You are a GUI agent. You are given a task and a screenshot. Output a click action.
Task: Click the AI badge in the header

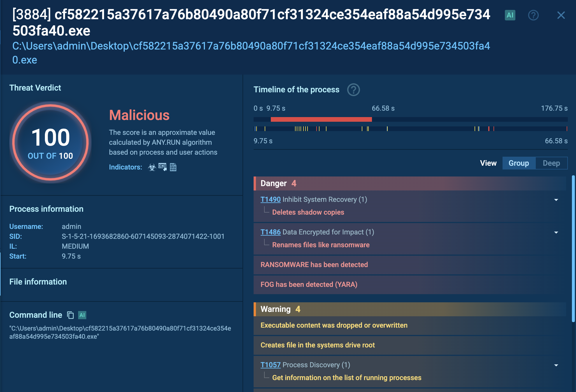(x=510, y=15)
